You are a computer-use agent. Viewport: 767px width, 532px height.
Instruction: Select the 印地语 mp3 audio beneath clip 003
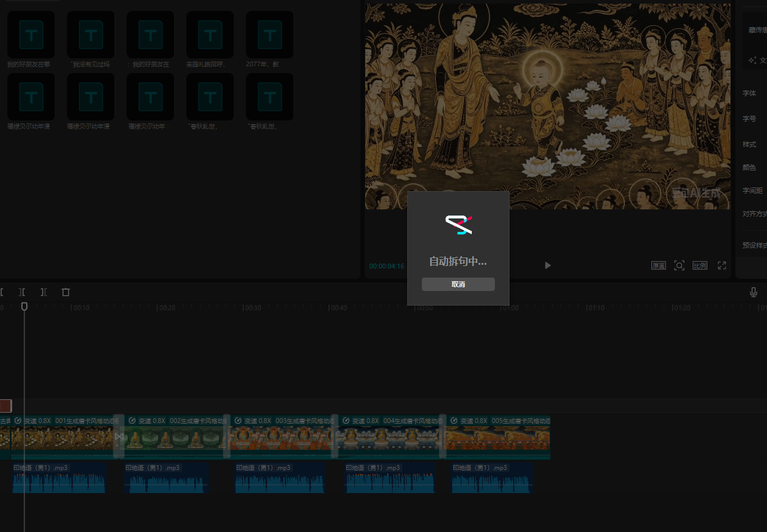pyautogui.click(x=280, y=478)
